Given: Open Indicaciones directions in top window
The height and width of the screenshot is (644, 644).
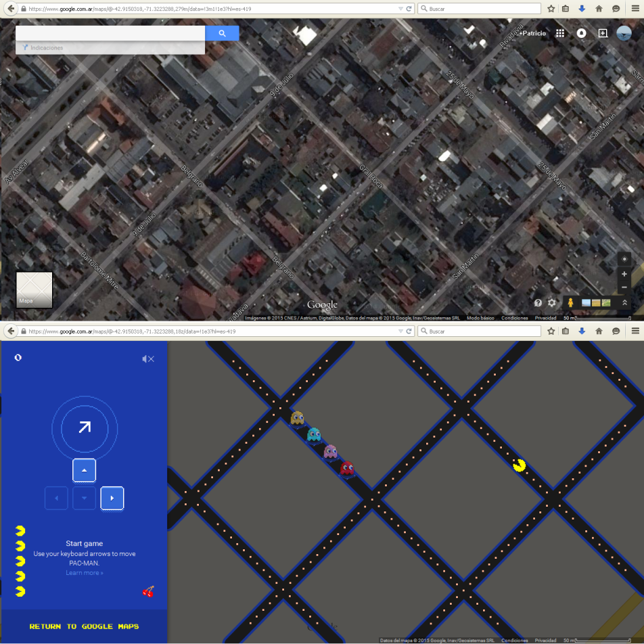Looking at the screenshot, I should (x=43, y=47).
